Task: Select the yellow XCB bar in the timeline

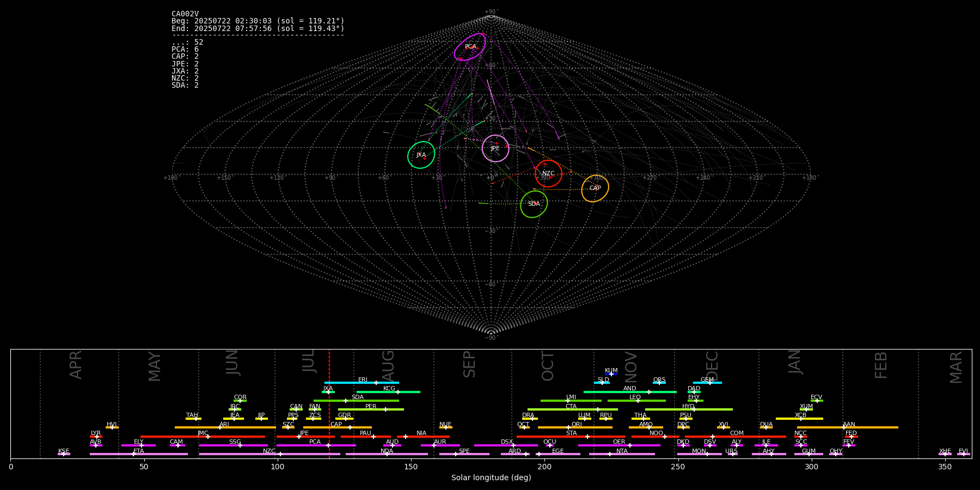Action: point(799,418)
